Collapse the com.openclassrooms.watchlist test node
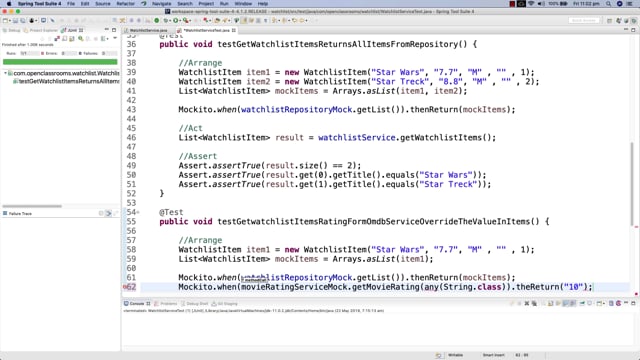640x360 pixels. tap(5, 73)
